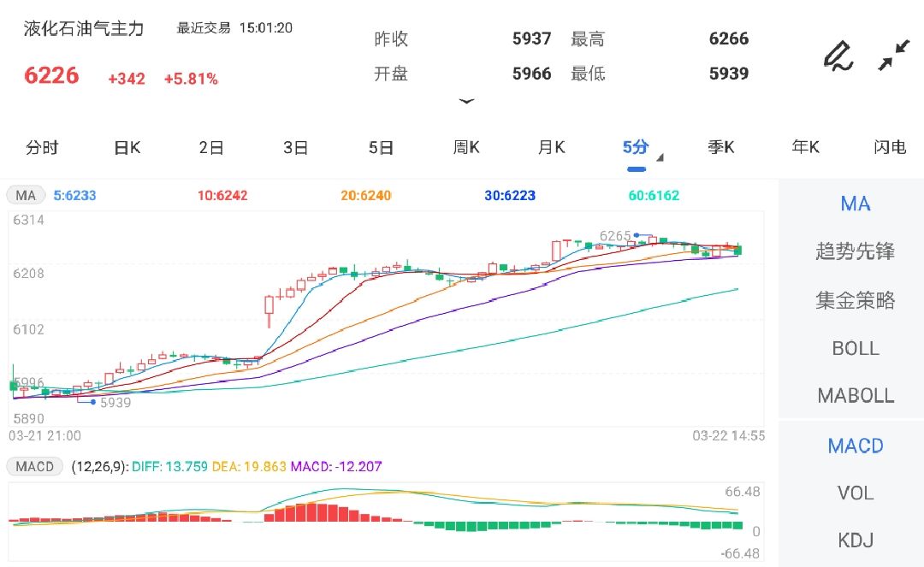
Task: Switch to the 周K tab
Action: pyautogui.click(x=466, y=147)
